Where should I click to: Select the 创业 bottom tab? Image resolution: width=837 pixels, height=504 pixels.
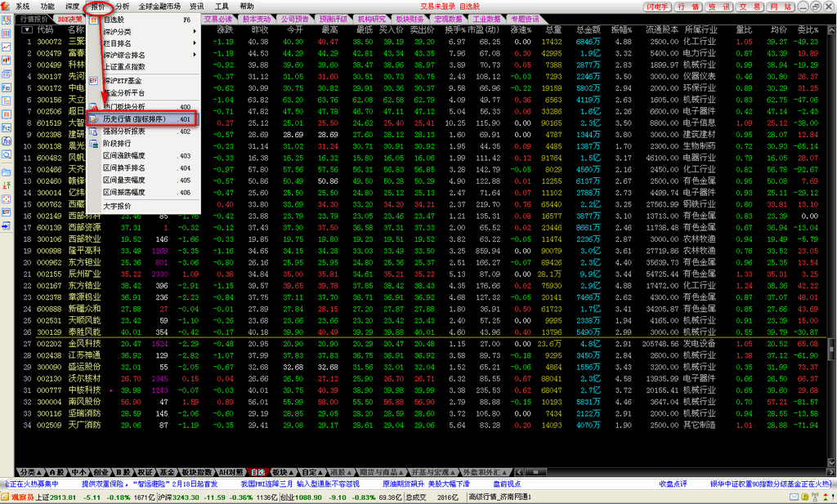pyautogui.click(x=101, y=472)
